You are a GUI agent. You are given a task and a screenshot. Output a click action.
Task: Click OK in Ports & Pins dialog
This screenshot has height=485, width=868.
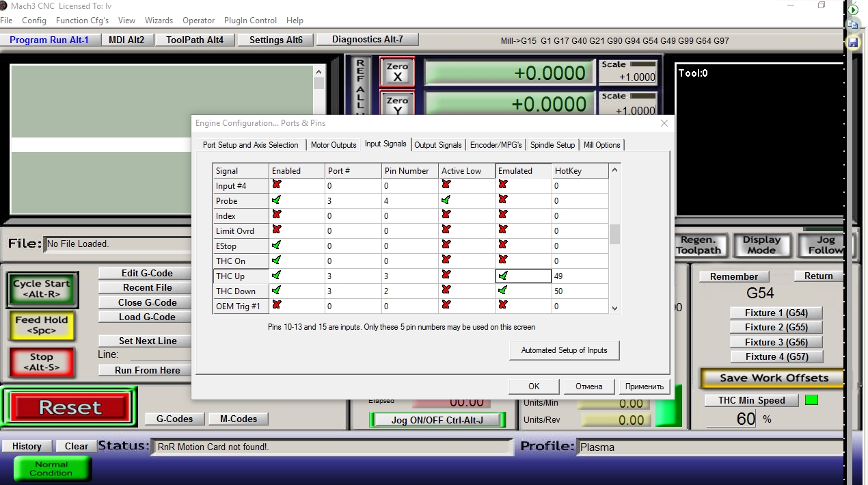click(x=534, y=386)
